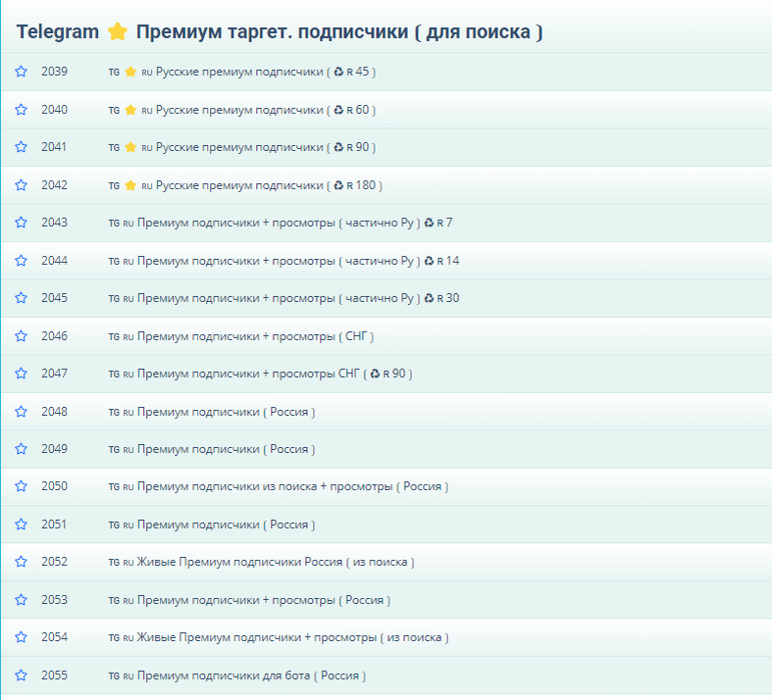The image size is (772, 700).
Task: Click the favorite star beside 2044
Action: click(x=22, y=260)
